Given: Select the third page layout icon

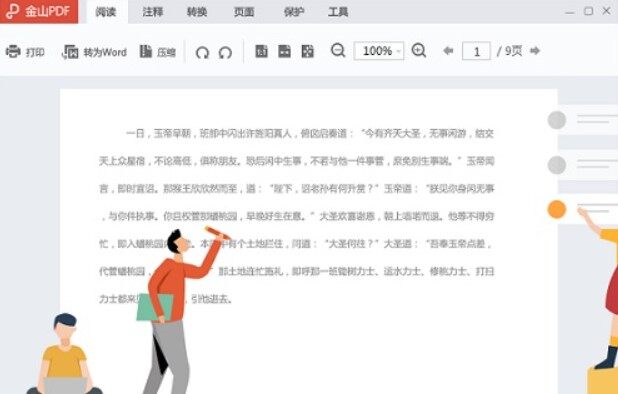Looking at the screenshot, I should tap(307, 51).
